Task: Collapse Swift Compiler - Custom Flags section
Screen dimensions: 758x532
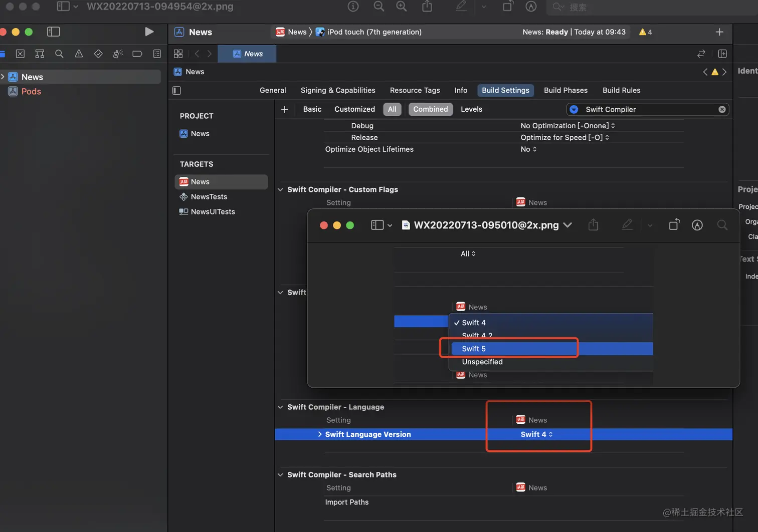Action: point(280,189)
